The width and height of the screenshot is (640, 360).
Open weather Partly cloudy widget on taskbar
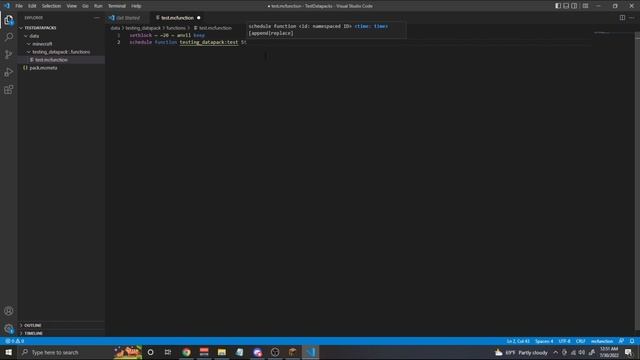pos(521,352)
